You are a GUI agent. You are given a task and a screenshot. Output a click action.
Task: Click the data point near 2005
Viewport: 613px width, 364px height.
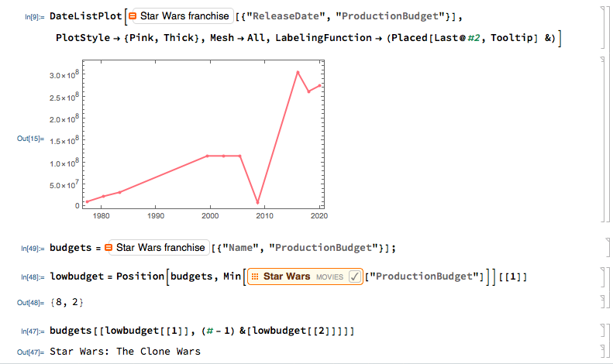pyautogui.click(x=240, y=156)
